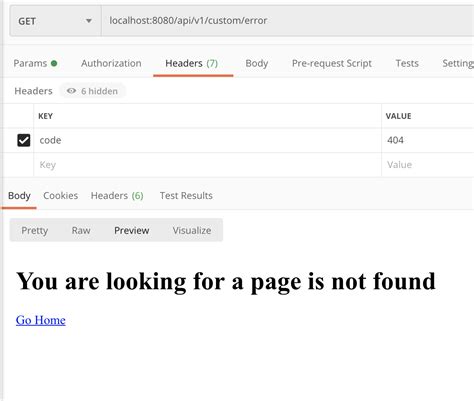
Task: Open the Test Results tab
Action: (x=186, y=196)
